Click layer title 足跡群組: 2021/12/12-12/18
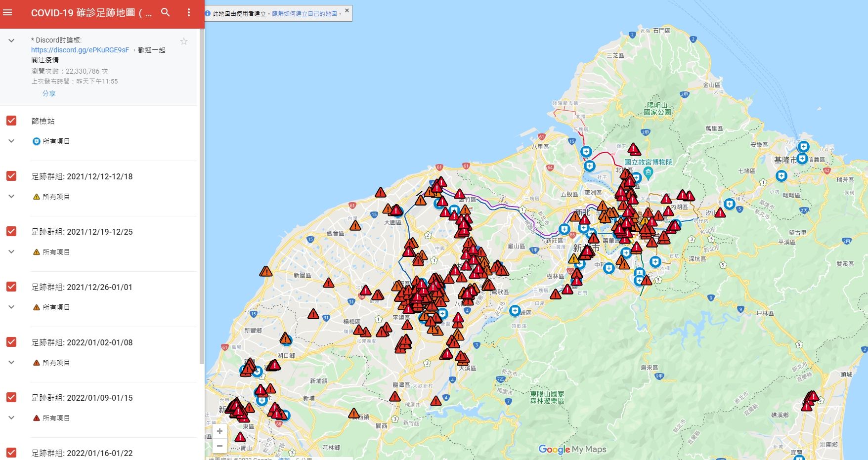The width and height of the screenshot is (868, 460). point(82,176)
